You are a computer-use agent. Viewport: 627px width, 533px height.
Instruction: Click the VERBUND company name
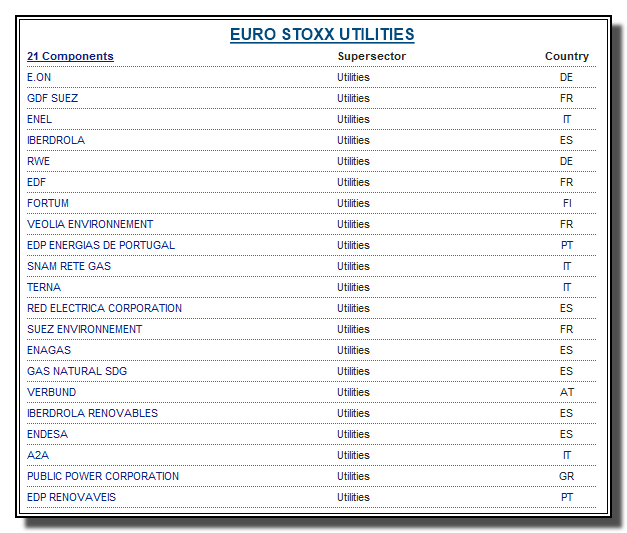[52, 392]
